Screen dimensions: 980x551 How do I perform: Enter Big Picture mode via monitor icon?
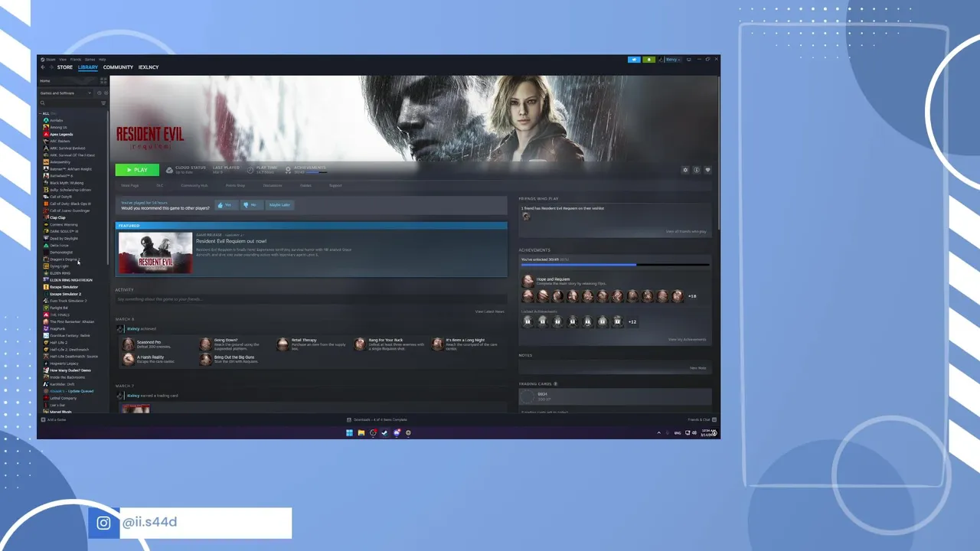pos(689,60)
